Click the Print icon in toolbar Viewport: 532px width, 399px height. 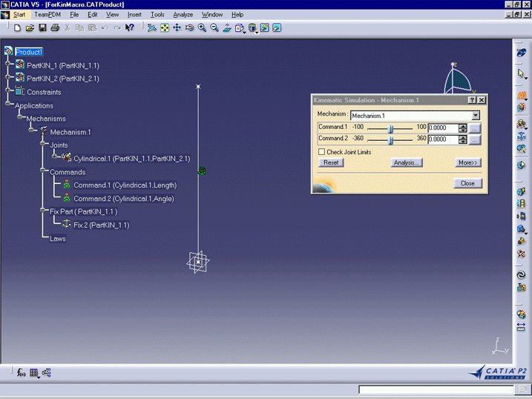click(54, 28)
